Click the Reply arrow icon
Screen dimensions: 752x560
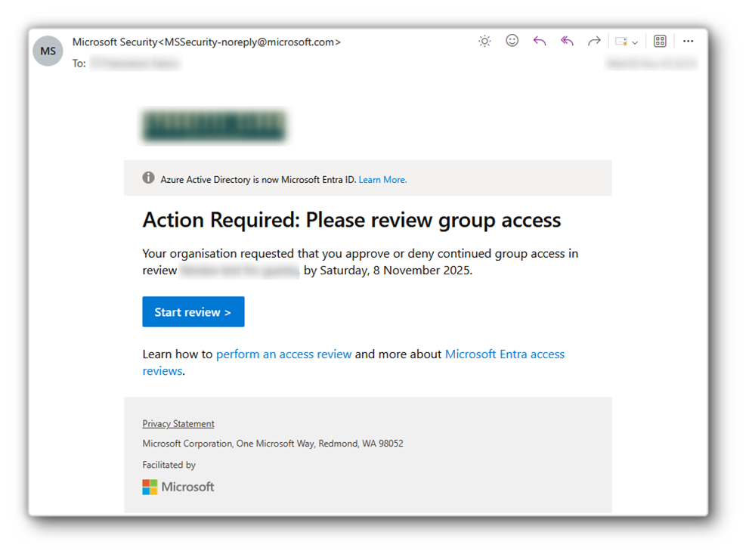(x=540, y=42)
